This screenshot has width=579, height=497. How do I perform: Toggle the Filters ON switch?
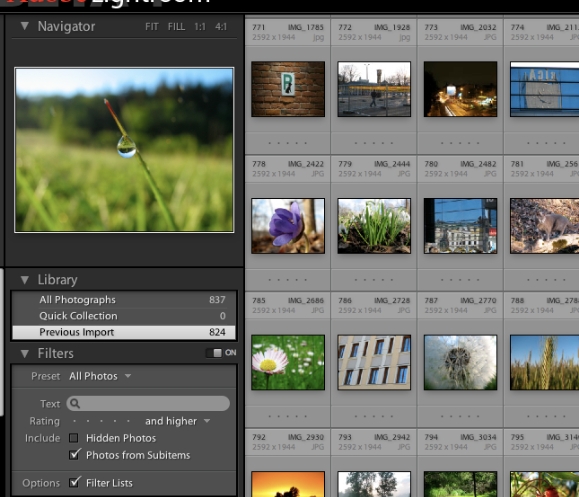tap(214, 353)
